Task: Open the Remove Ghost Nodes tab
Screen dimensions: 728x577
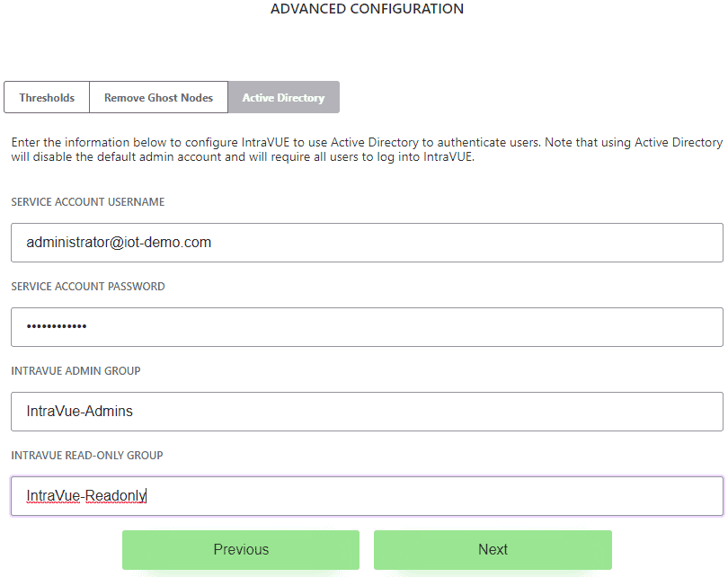Action: pyautogui.click(x=158, y=97)
